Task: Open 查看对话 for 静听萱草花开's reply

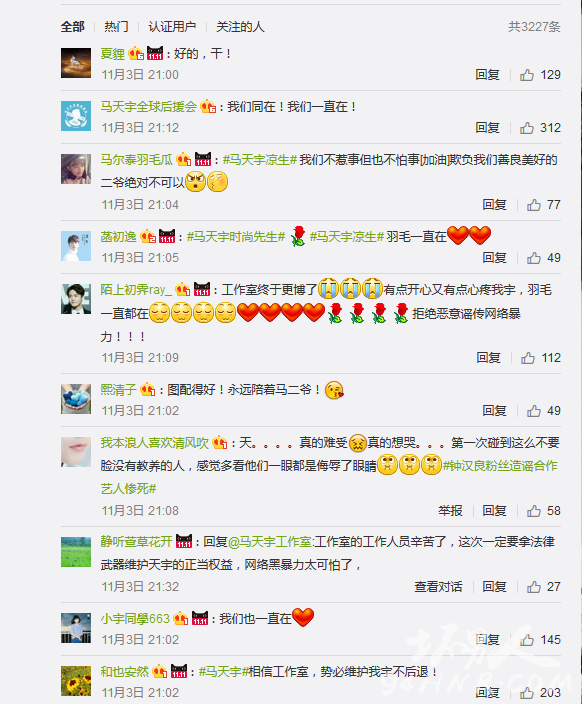Action: coord(438,587)
